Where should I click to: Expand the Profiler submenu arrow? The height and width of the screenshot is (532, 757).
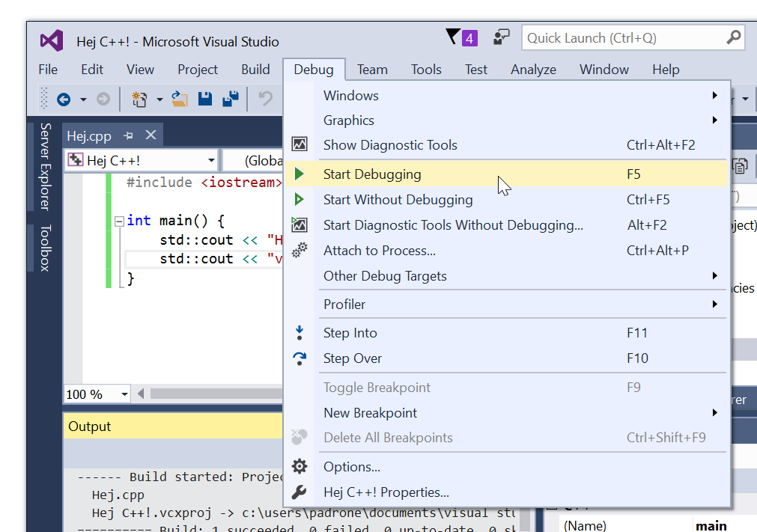click(714, 305)
